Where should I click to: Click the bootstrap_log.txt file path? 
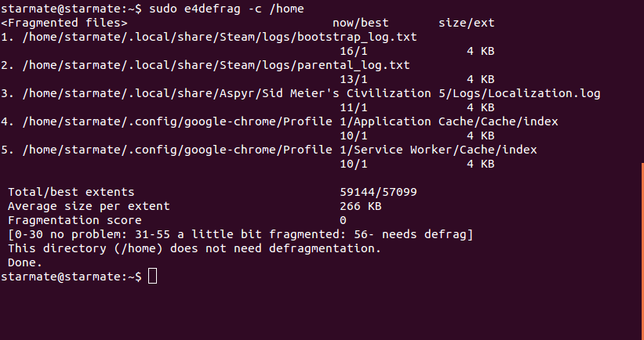click(220, 37)
